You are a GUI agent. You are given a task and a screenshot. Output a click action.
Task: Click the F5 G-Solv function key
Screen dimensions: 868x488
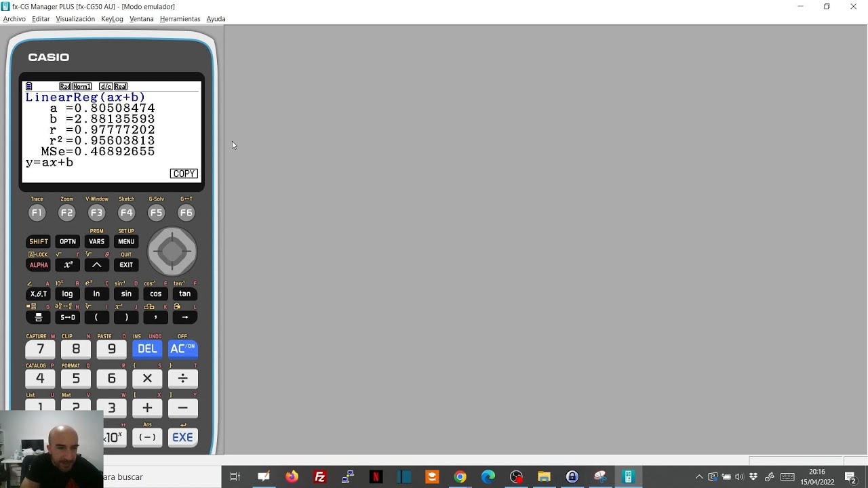(x=156, y=213)
